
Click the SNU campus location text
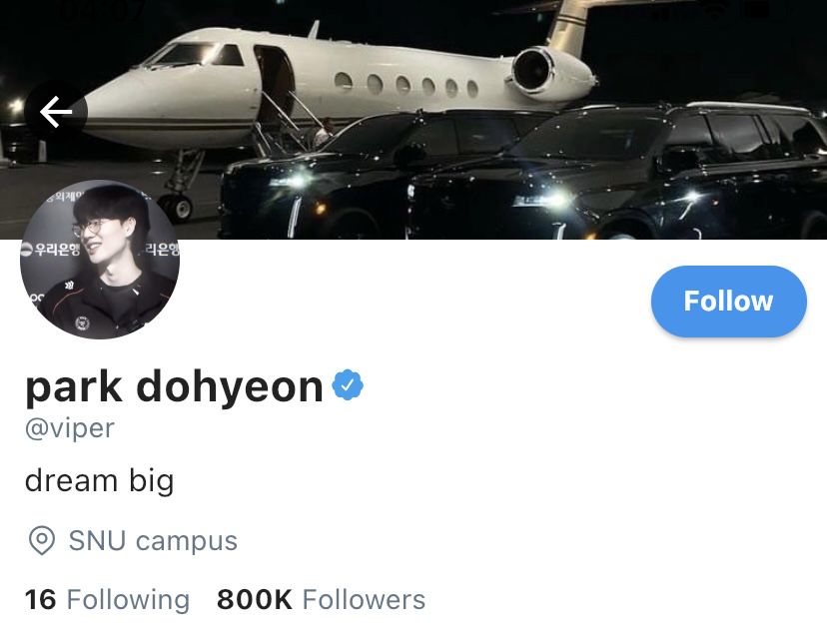click(153, 540)
